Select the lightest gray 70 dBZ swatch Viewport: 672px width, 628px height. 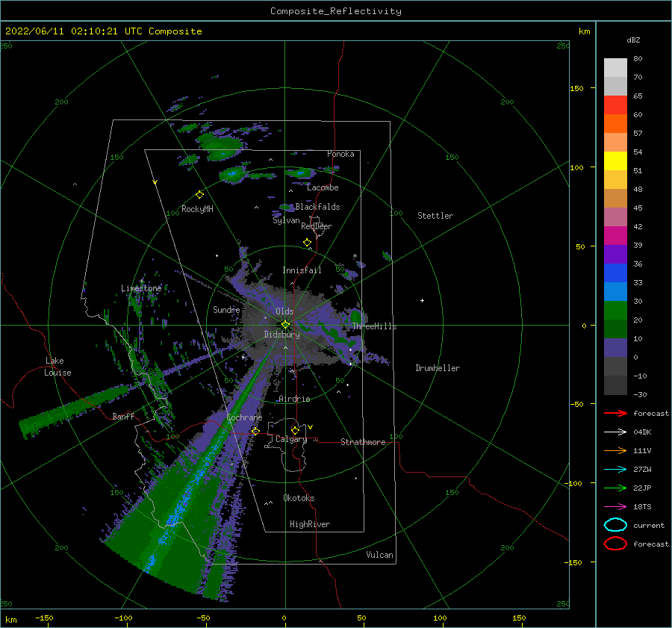(615, 68)
